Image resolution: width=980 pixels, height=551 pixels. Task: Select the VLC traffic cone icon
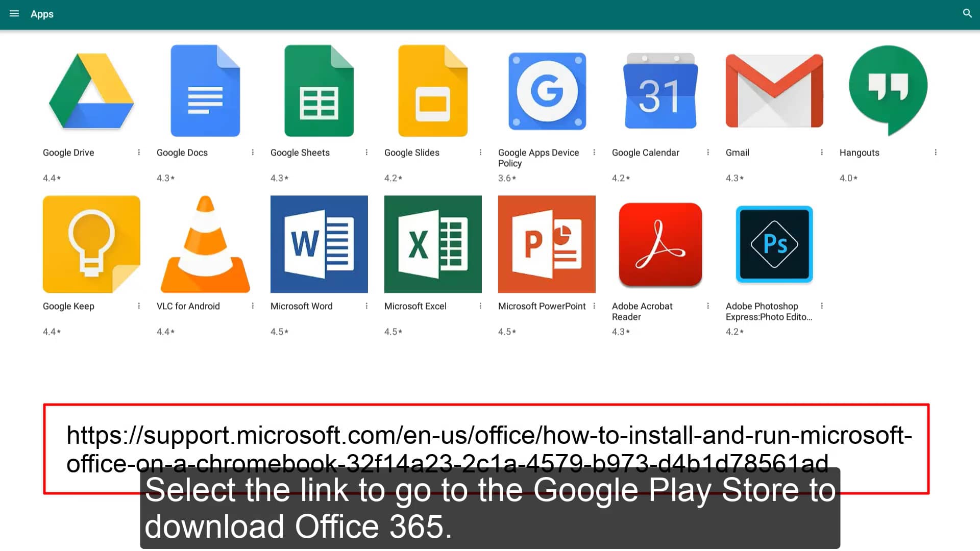[205, 244]
